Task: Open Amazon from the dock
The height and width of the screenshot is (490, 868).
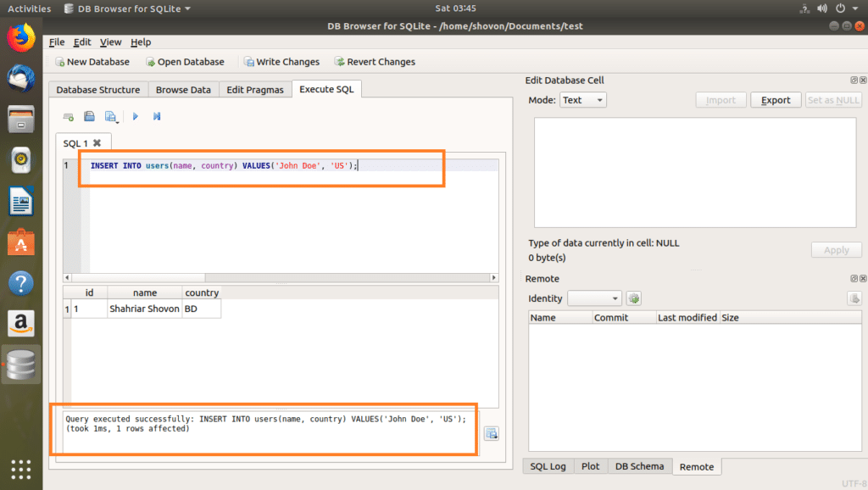Action: pos(21,323)
